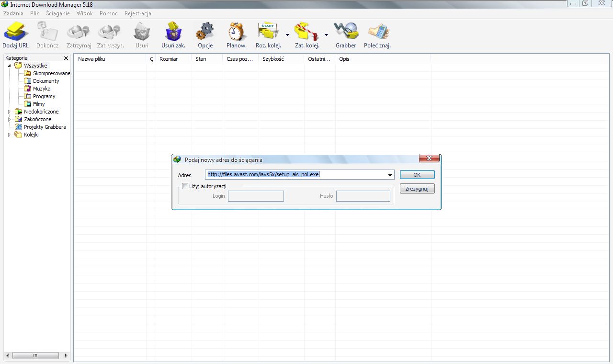Select the Filmy category icon

(x=28, y=104)
